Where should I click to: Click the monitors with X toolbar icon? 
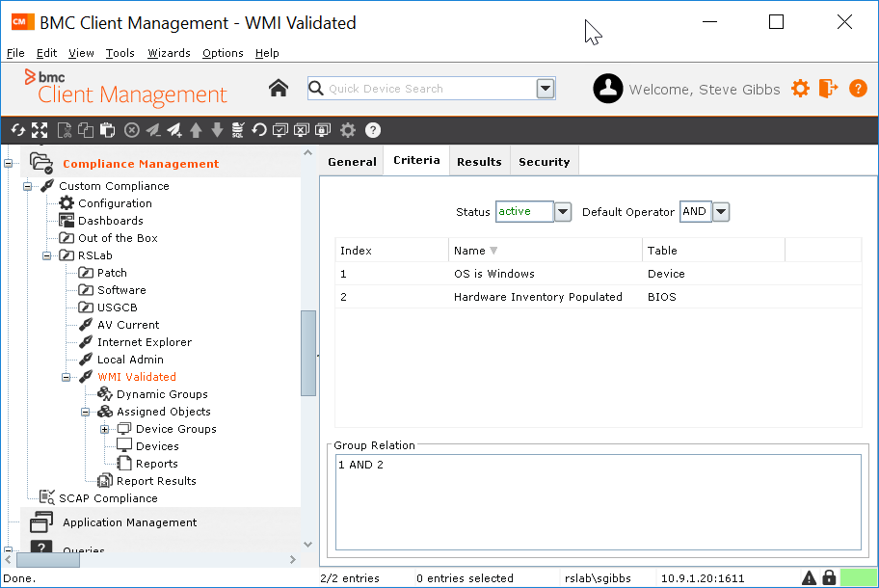[302, 130]
